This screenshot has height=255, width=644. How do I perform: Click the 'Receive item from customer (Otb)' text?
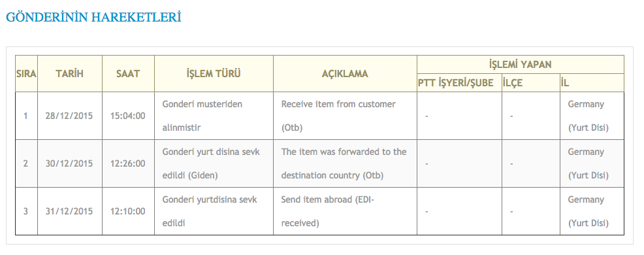point(338,116)
